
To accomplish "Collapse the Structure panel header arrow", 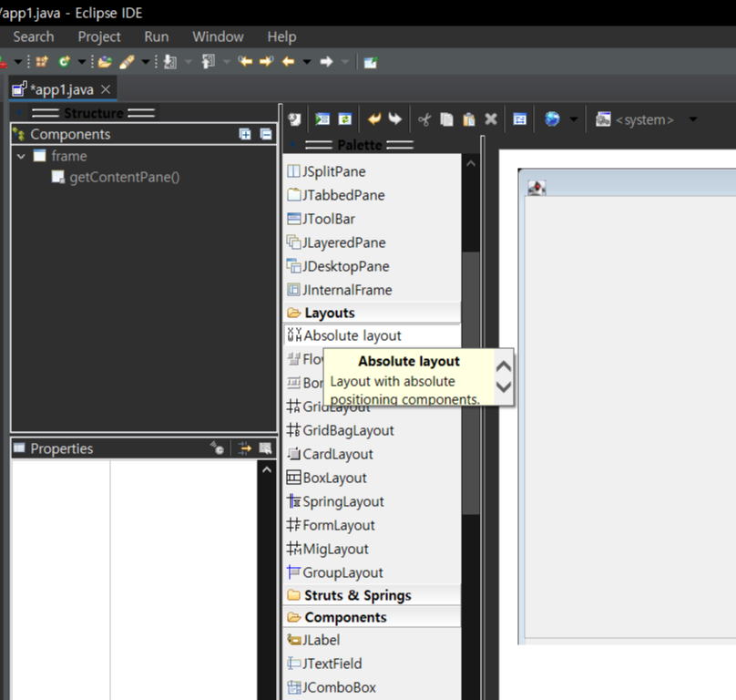I will tap(19, 113).
